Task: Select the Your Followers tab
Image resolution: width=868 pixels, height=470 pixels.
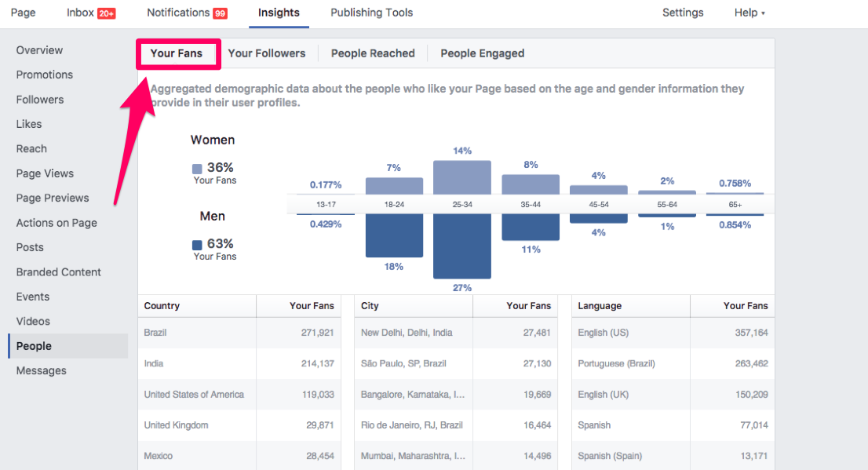Action: tap(266, 53)
